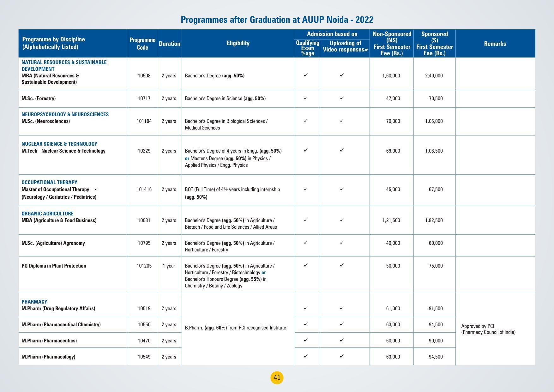Click sponsored fee 2,40,000
554x392 pixels.
[x=434, y=75]
